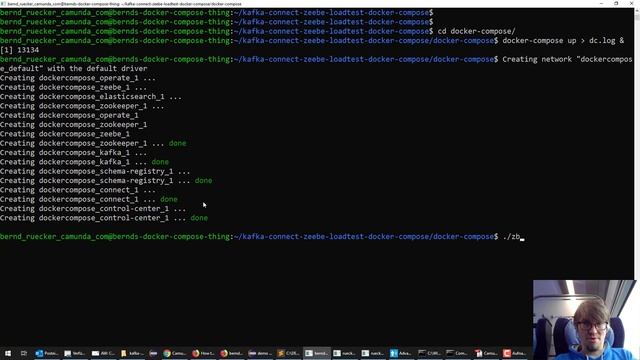The height and width of the screenshot is (360, 640).
Task: Click green 'done' after kafka_1
Action: click(x=160, y=162)
